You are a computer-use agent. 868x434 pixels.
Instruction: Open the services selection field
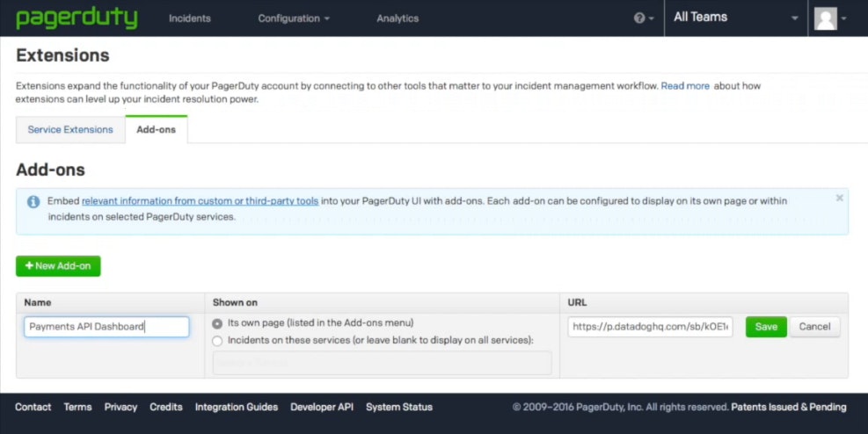[x=382, y=363]
